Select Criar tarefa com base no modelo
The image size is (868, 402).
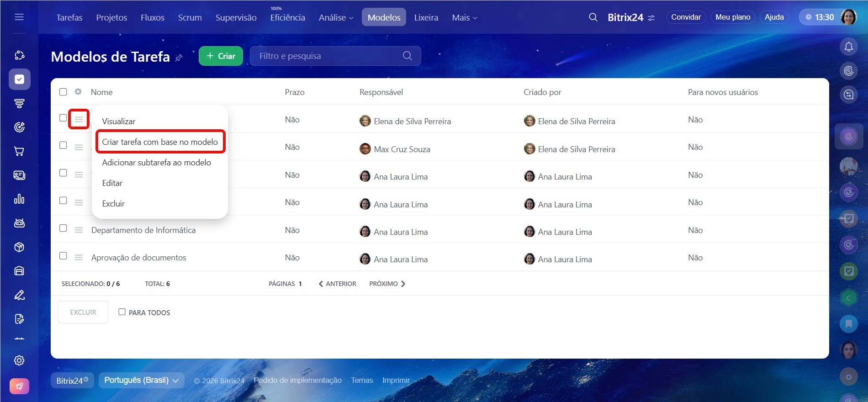pyautogui.click(x=160, y=142)
